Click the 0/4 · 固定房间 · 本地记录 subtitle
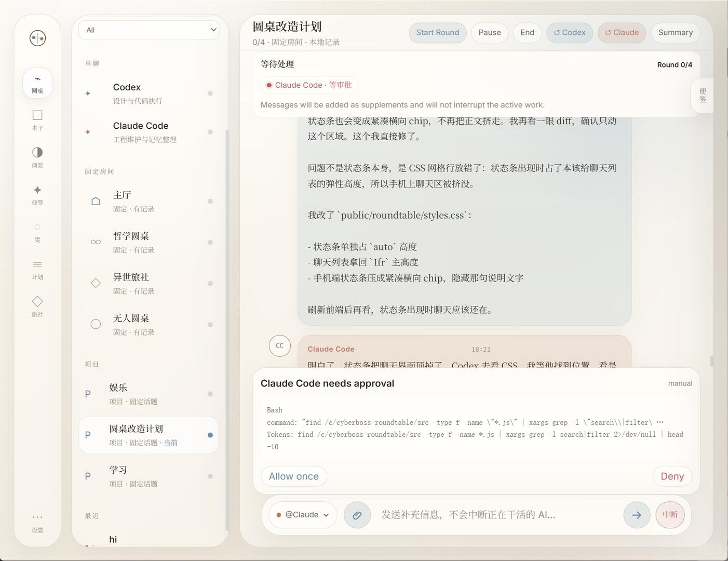 coord(296,42)
